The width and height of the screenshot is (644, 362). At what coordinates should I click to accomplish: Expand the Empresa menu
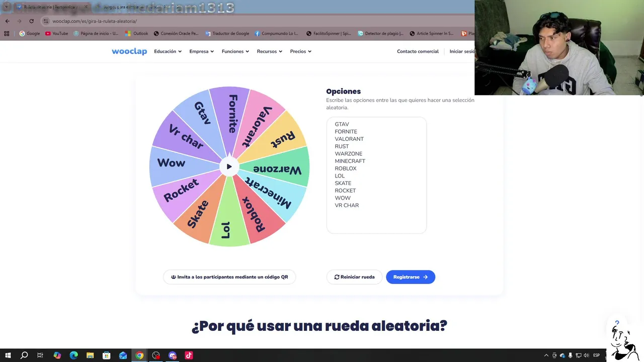[x=201, y=51]
